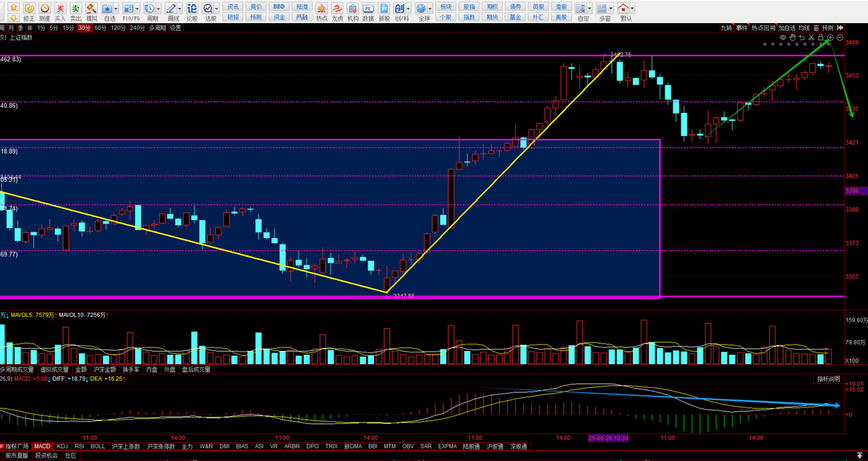
Task: Toggle the eye visibility chart icon
Action: pos(783,37)
